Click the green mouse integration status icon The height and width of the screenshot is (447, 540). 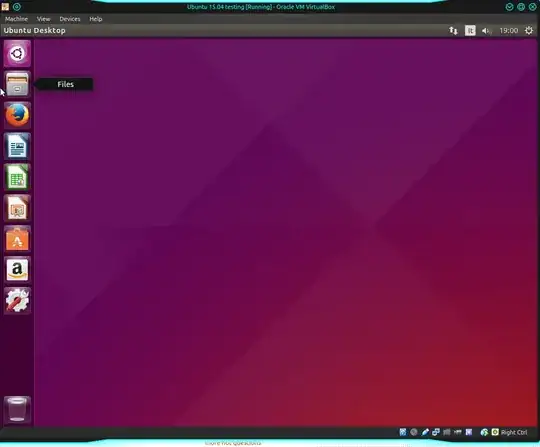click(484, 432)
